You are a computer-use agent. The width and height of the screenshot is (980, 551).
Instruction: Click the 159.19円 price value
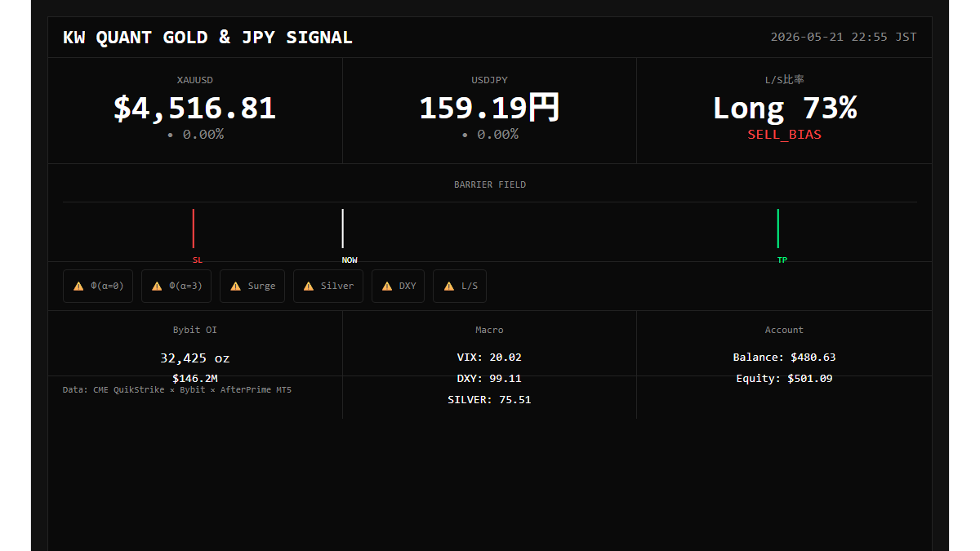tap(490, 109)
